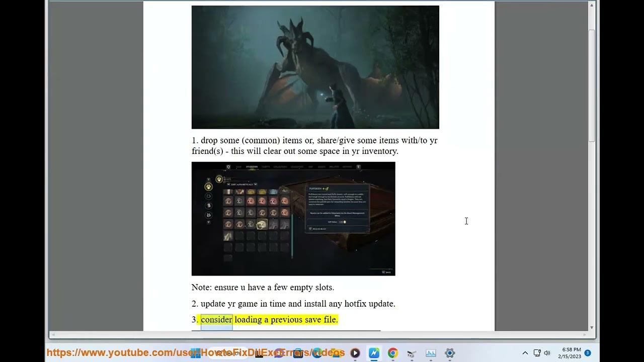Click the line "Note: ensure u have a few empty slots."
Screen dimensions: 644x362
pyautogui.click(x=263, y=287)
